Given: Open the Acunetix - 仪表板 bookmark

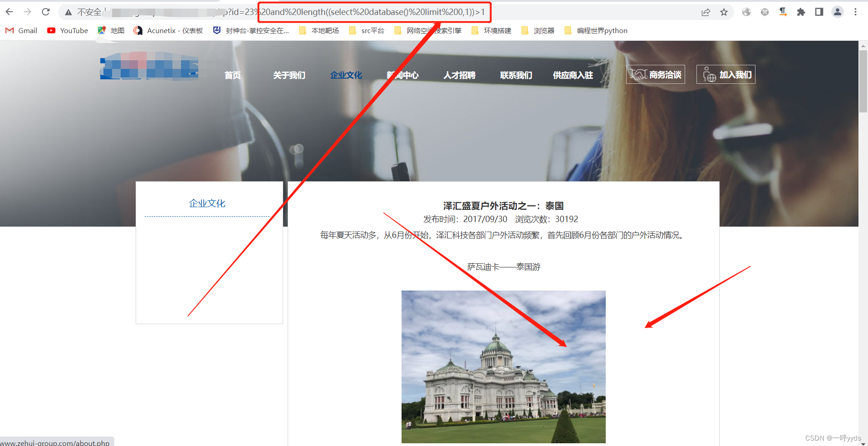Looking at the screenshot, I should tap(168, 30).
